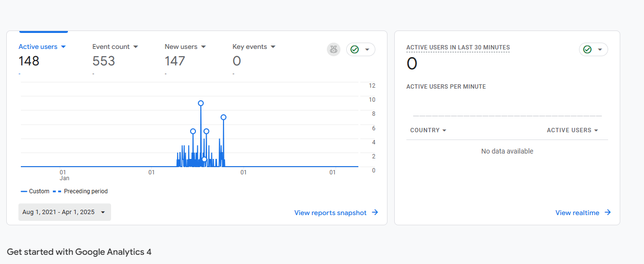Image resolution: width=644 pixels, height=264 pixels.
Task: Toggle the Custom series in the chart legend
Action: (x=35, y=191)
